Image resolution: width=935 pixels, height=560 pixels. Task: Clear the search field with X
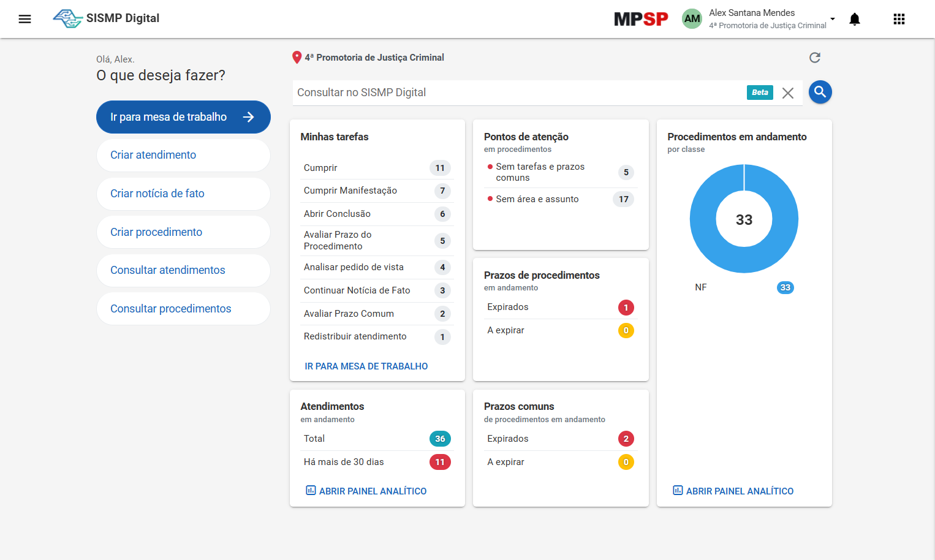(x=788, y=93)
